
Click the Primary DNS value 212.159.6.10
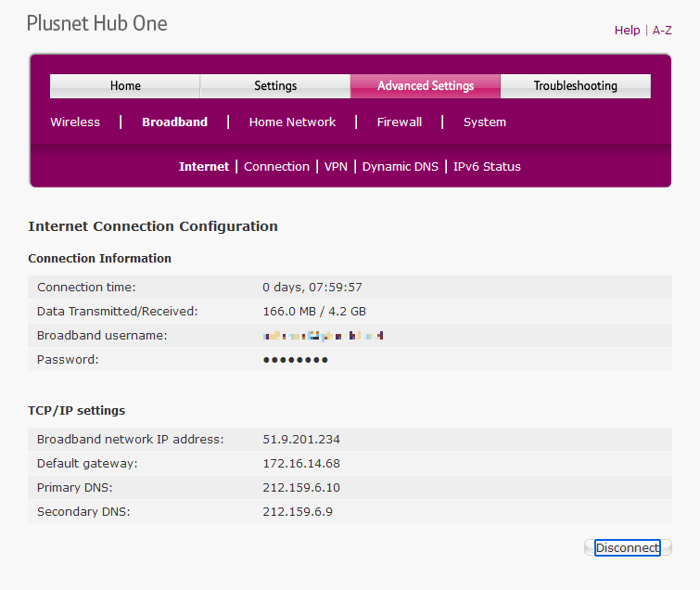tap(301, 487)
